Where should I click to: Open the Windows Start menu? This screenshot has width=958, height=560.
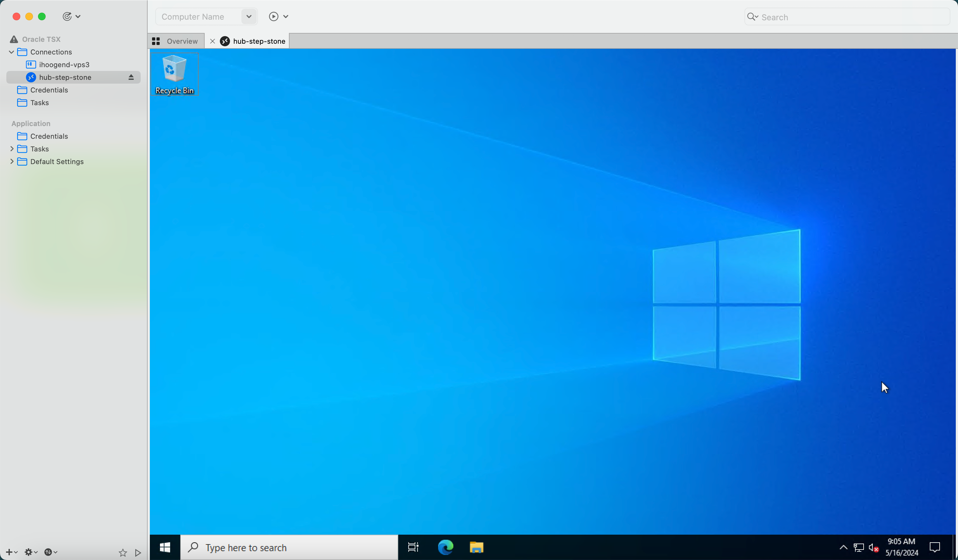point(165,547)
